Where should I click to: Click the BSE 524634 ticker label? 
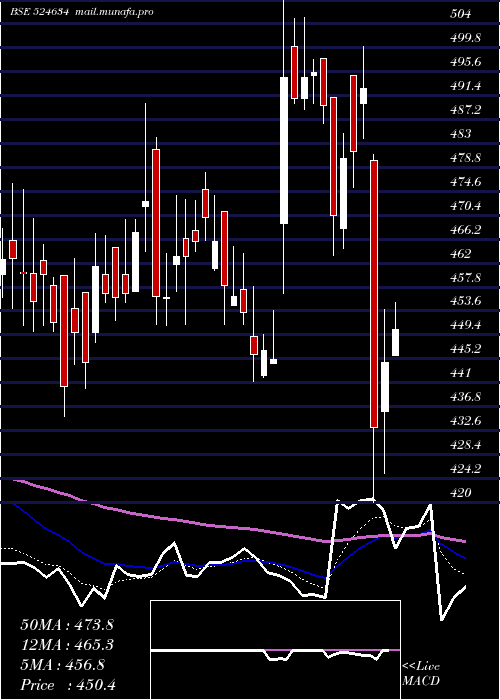click(x=39, y=12)
